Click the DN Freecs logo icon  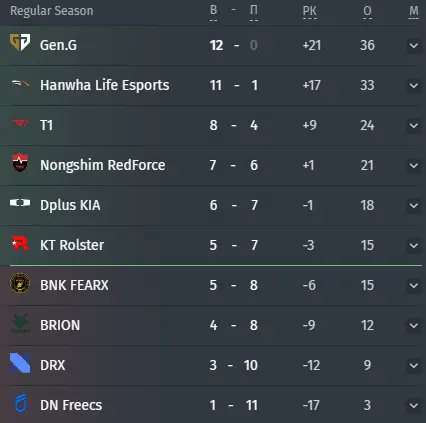point(21,403)
